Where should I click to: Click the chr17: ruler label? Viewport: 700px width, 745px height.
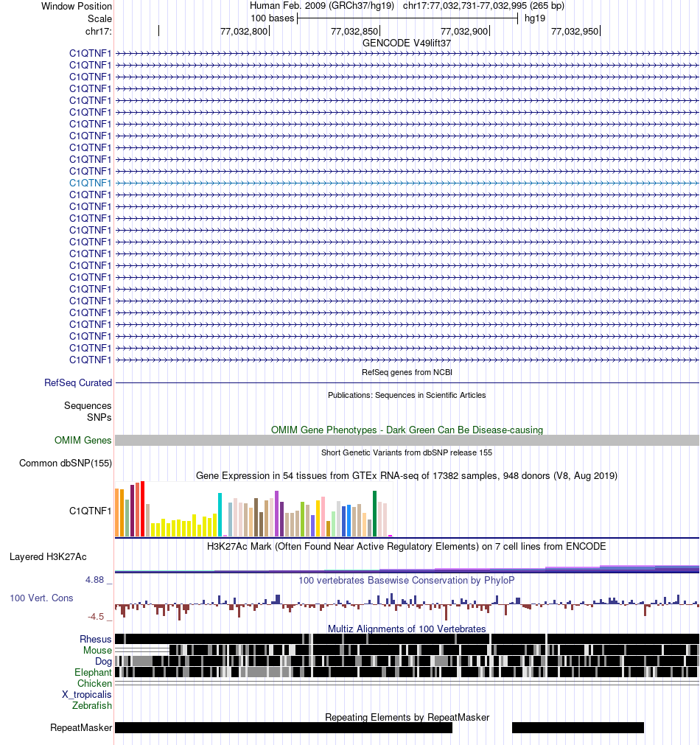(99, 32)
